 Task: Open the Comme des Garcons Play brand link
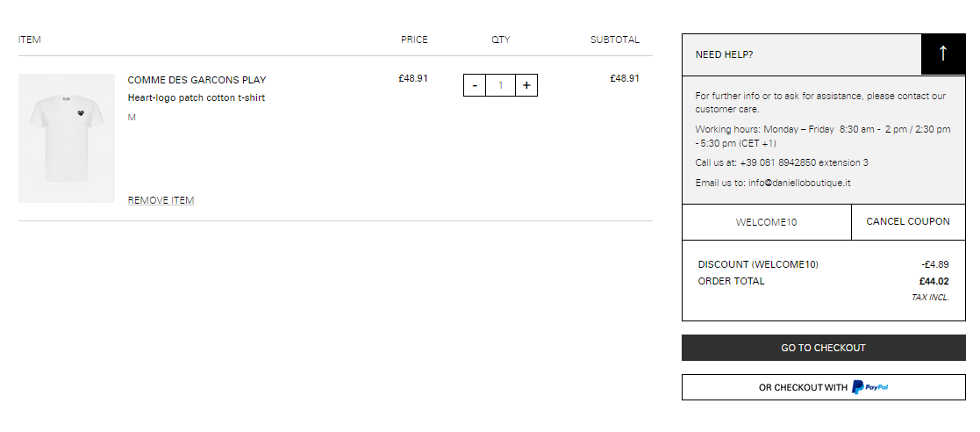pyautogui.click(x=197, y=80)
